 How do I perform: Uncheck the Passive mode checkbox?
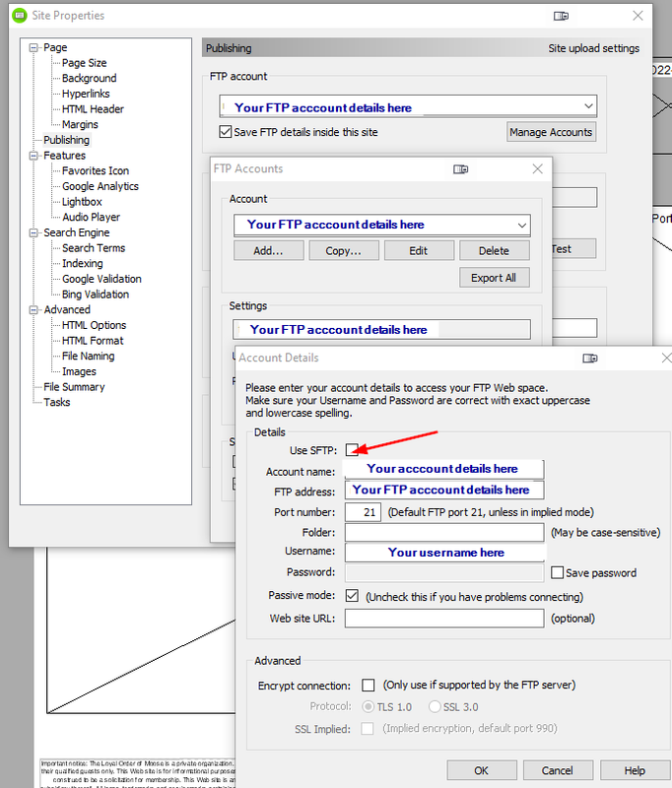tap(352, 596)
